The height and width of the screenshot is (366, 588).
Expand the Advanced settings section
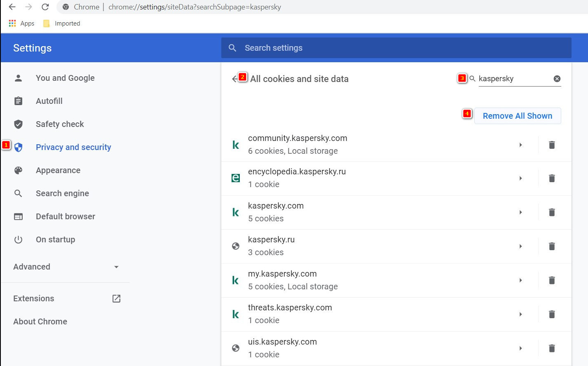pyautogui.click(x=66, y=267)
